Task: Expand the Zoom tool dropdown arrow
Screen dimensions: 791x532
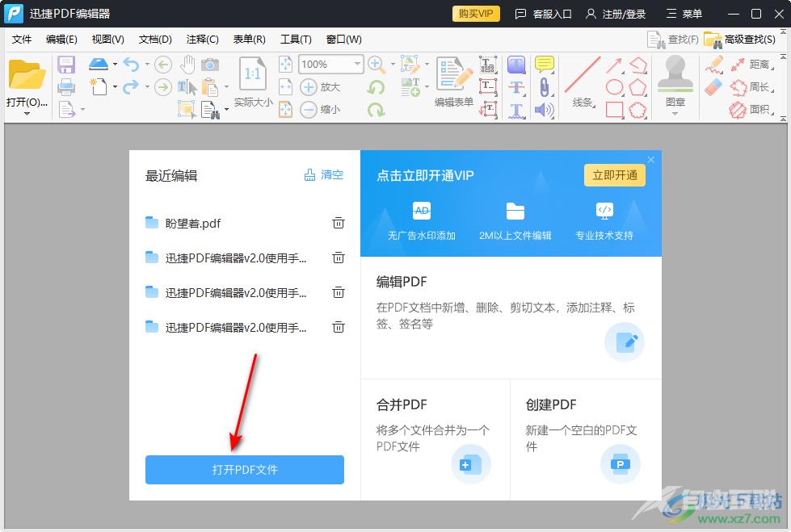Action: click(x=393, y=64)
